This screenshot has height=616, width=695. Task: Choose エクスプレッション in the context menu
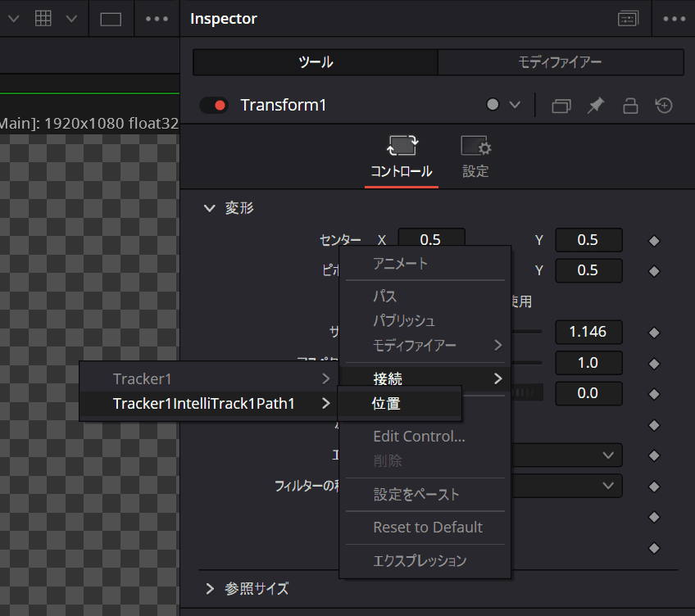425,561
